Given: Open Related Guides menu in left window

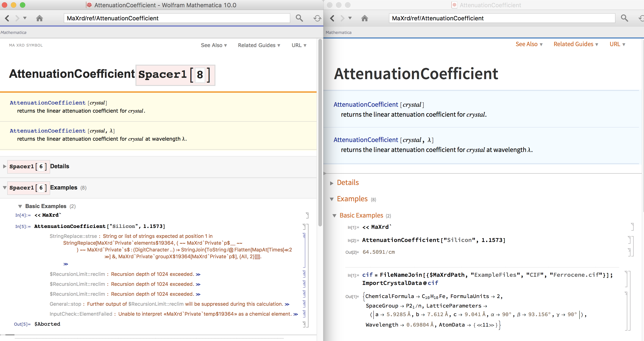Looking at the screenshot, I should pos(259,45).
